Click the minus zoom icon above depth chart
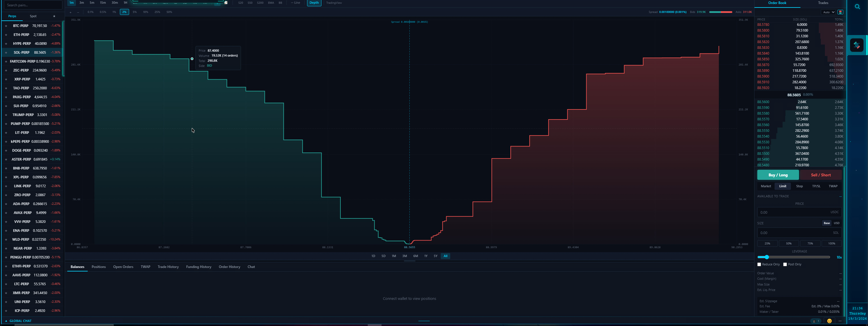 78,12
